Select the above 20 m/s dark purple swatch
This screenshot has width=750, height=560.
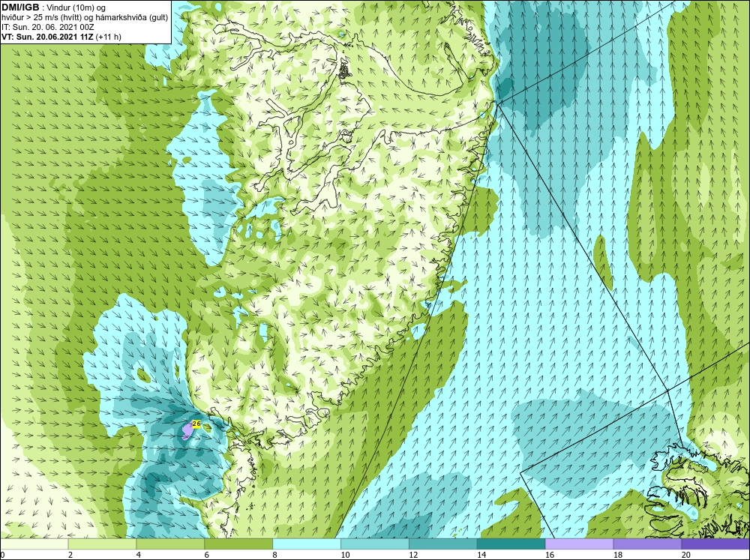[x=715, y=544]
